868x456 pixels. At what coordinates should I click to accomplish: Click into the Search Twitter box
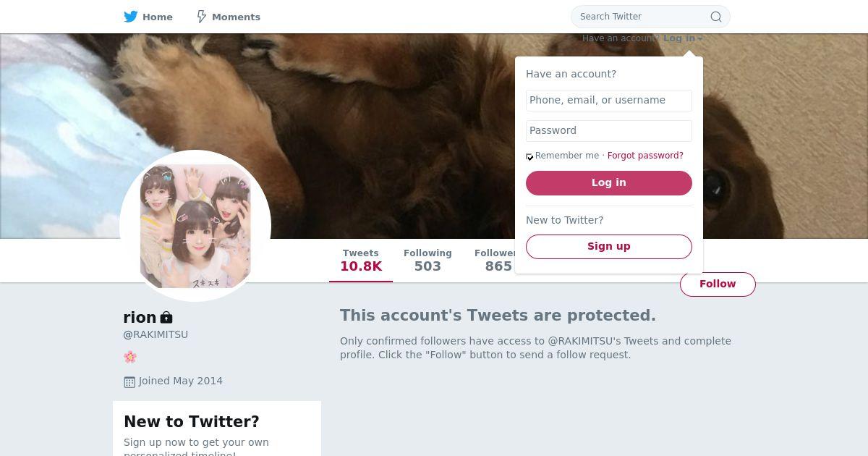640,17
